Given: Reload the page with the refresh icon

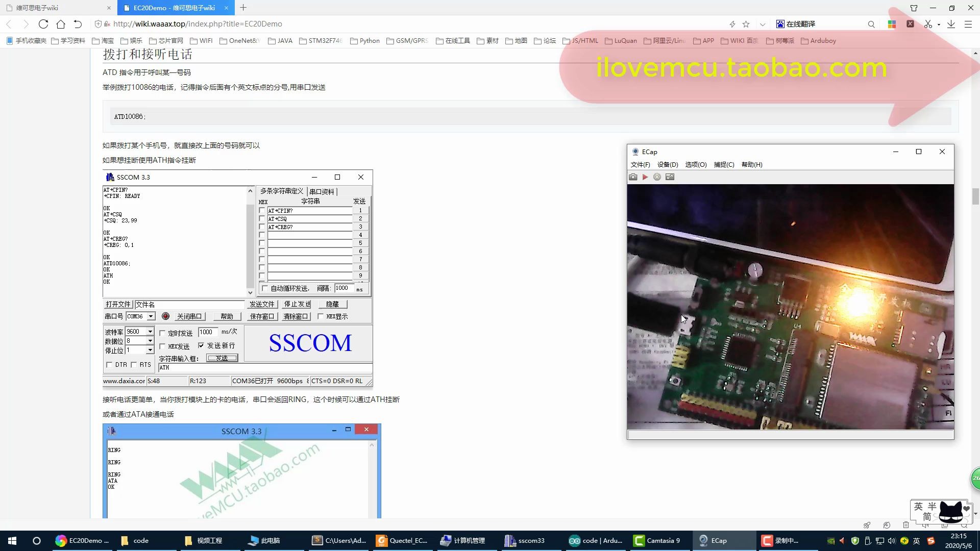Looking at the screenshot, I should click(x=43, y=24).
